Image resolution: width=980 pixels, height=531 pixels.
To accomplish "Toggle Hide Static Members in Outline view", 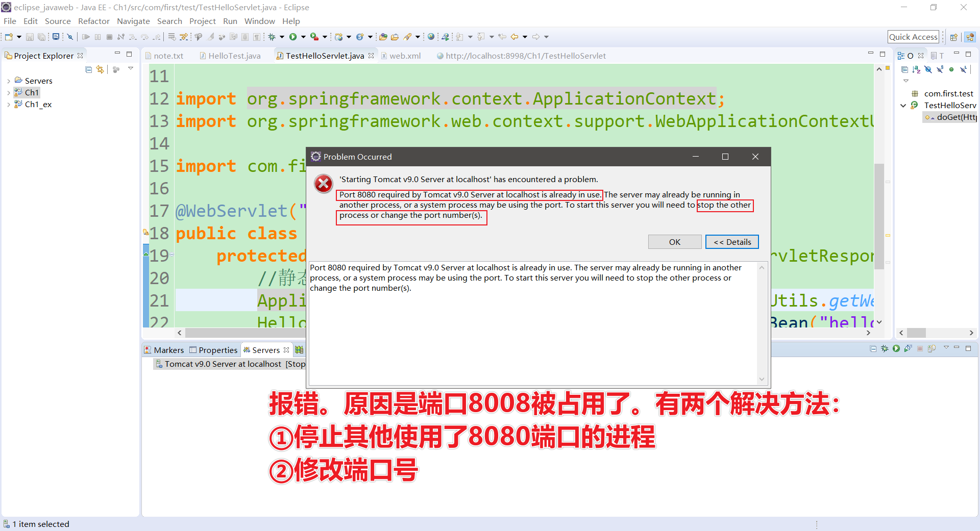I will point(940,69).
